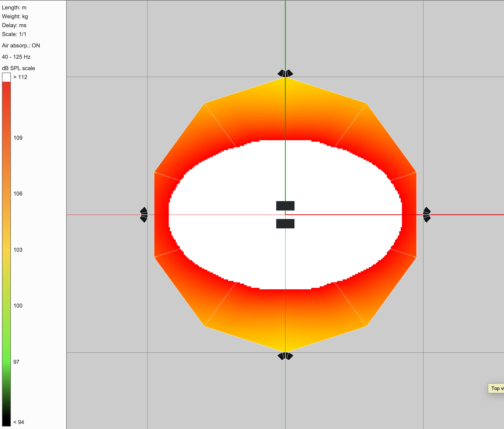Image resolution: width=504 pixels, height=429 pixels.
Task: Click the 'Length: m' unit label
Action: pyautogui.click(x=14, y=7)
